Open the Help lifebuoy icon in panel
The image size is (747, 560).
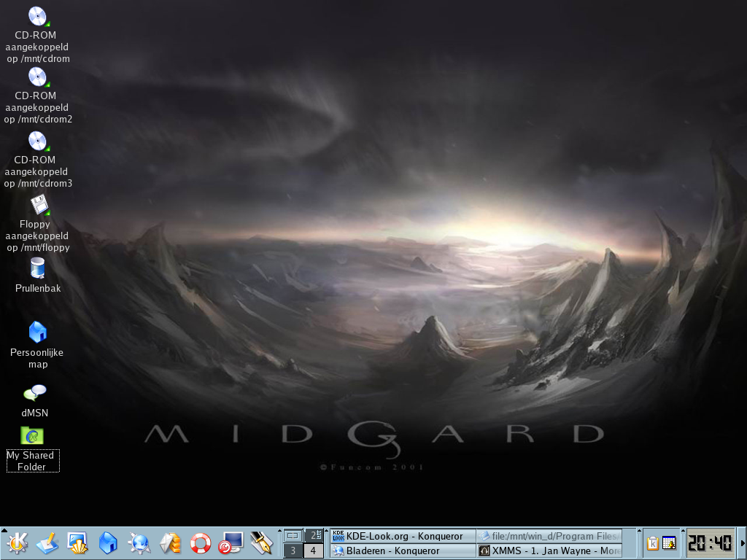(200, 543)
